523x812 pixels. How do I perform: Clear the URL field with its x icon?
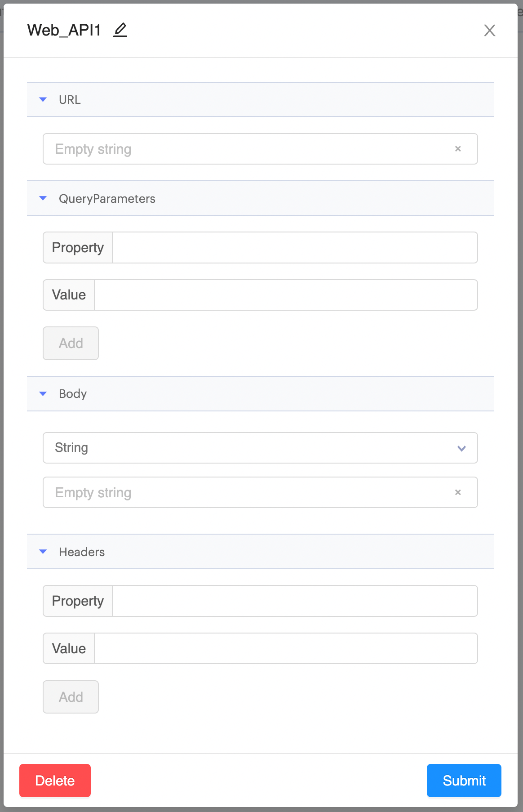(458, 149)
